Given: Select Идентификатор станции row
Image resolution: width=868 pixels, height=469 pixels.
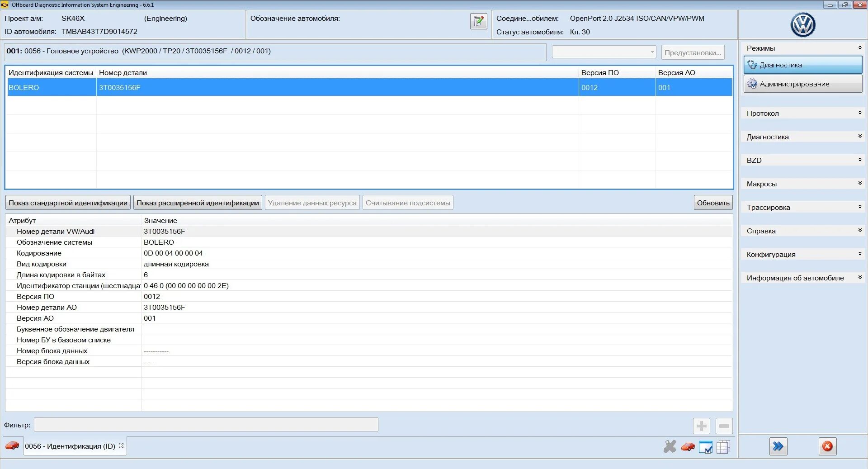Looking at the screenshot, I should tap(369, 285).
